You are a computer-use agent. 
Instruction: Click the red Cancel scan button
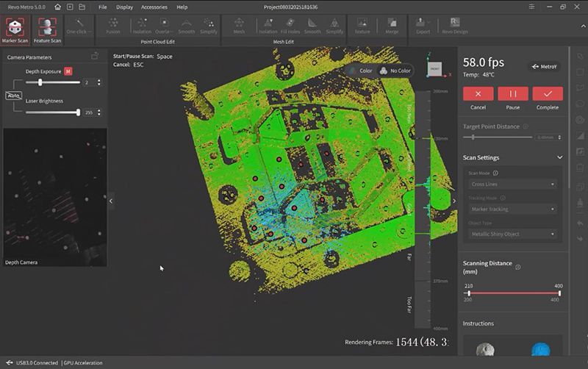[478, 94]
